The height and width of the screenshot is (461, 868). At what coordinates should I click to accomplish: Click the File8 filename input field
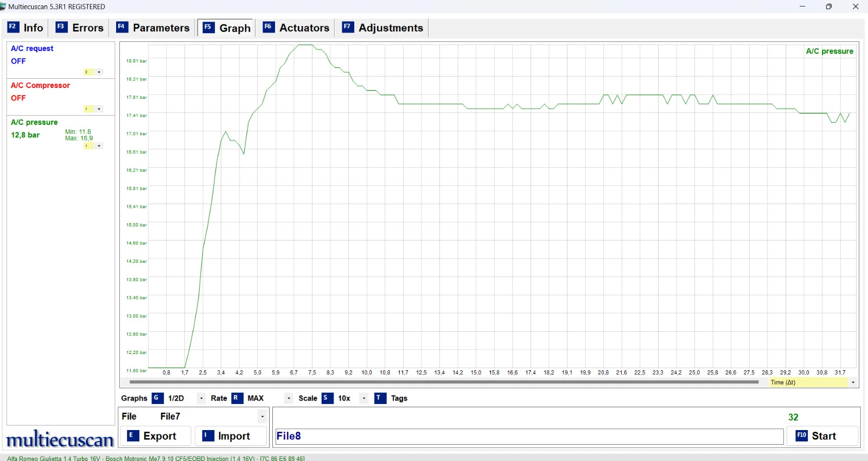[x=529, y=436]
